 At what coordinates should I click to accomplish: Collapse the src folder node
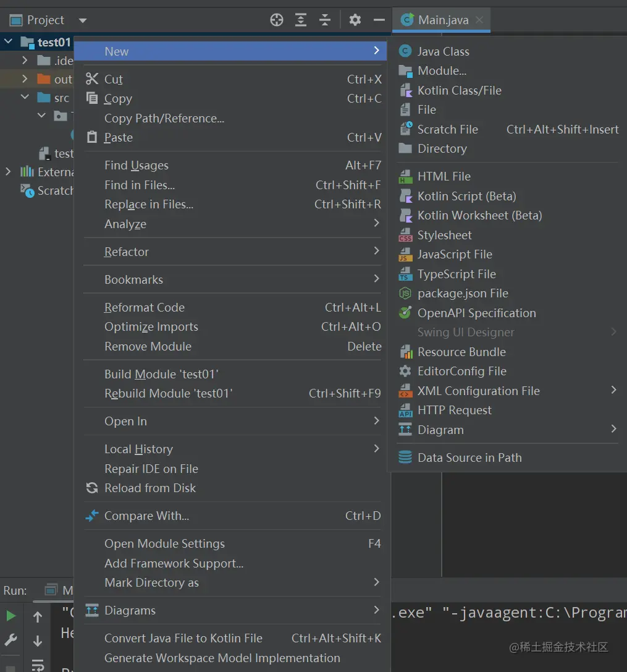(25, 97)
